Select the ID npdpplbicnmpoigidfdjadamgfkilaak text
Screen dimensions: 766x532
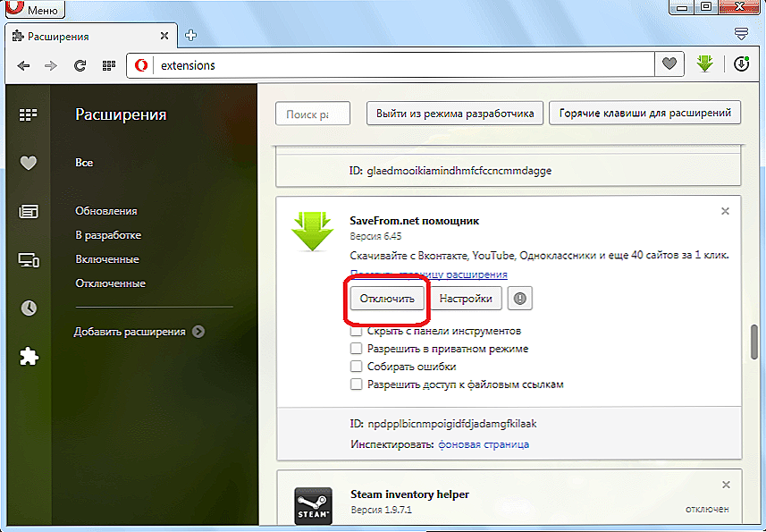click(x=452, y=424)
